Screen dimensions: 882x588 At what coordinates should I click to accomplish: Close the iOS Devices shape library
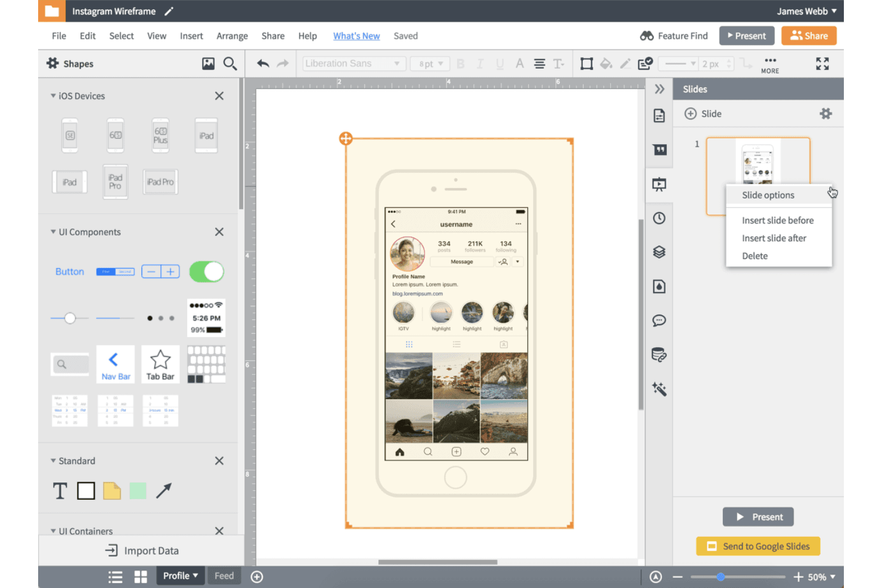click(219, 96)
